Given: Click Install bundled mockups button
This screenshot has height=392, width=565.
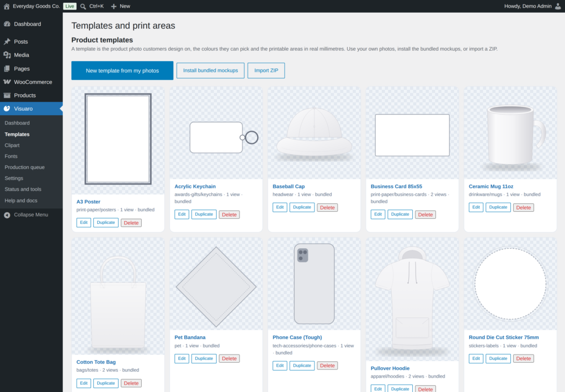Looking at the screenshot, I should (x=210, y=71).
